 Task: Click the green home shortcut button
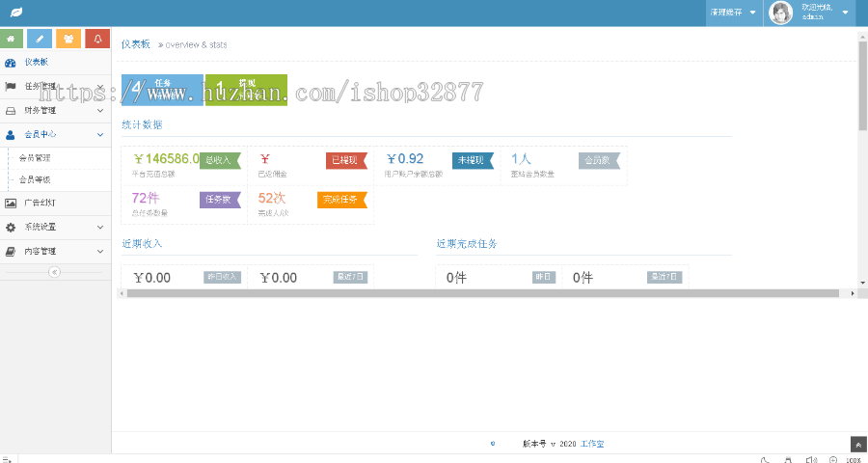(x=11, y=39)
